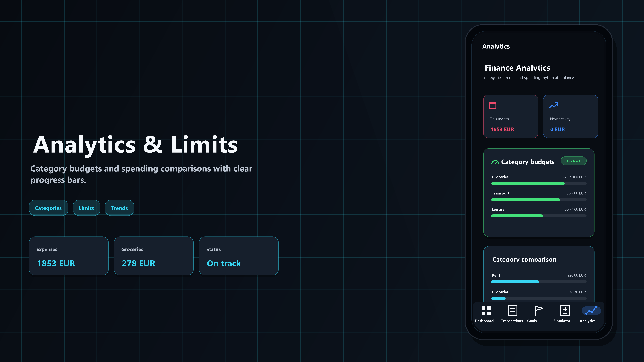644x362 pixels.
Task: Click the Leisure budget progress bar
Action: (539, 216)
